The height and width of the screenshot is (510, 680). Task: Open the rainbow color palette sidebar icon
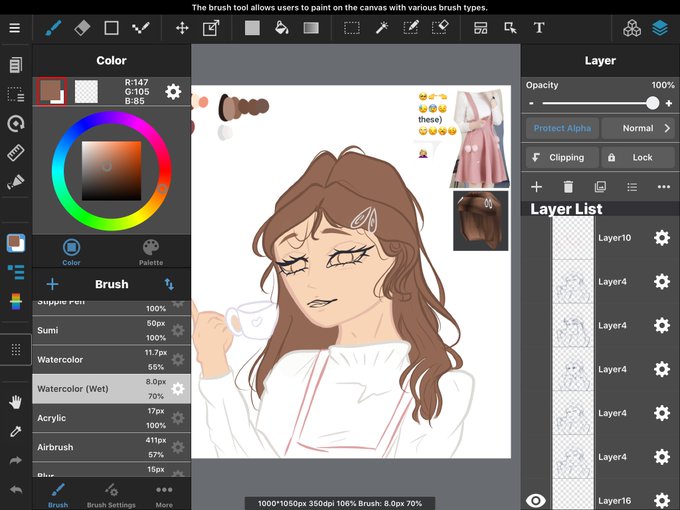(16, 301)
